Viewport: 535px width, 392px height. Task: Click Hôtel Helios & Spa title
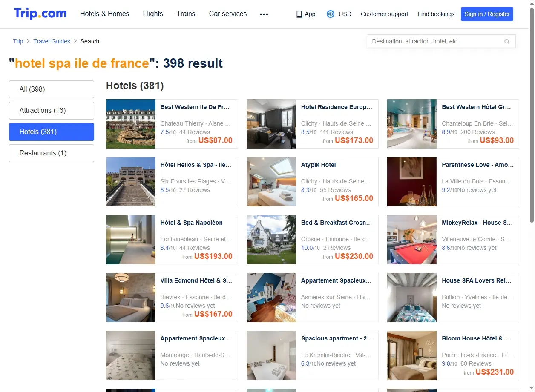[x=196, y=165]
